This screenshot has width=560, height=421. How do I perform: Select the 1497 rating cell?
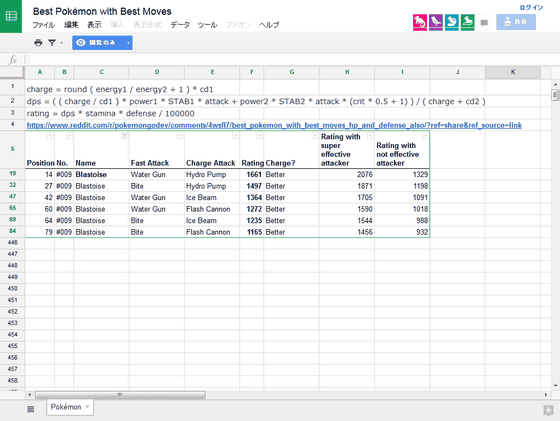pyautogui.click(x=252, y=186)
